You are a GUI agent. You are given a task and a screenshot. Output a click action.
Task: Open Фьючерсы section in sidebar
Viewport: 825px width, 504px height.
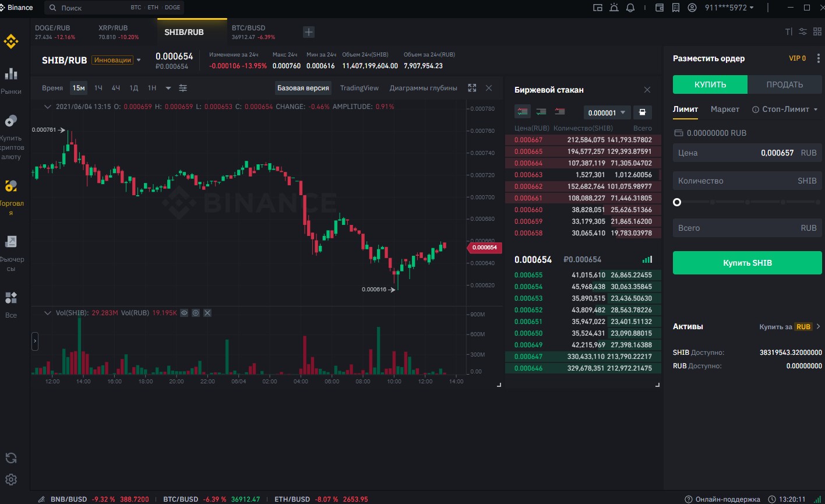(x=10, y=254)
